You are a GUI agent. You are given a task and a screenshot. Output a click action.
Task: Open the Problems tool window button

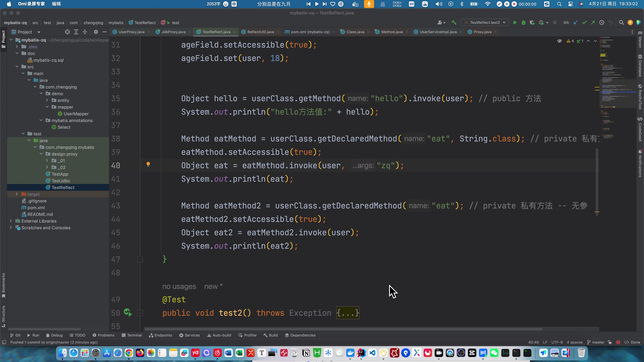[103, 335]
